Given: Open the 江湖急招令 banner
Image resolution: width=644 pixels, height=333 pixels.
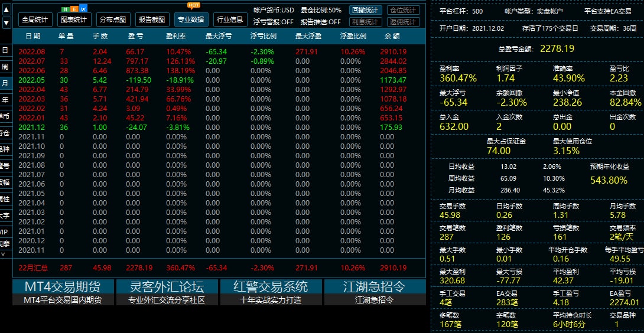Looking at the screenshot, I should coord(375,292).
